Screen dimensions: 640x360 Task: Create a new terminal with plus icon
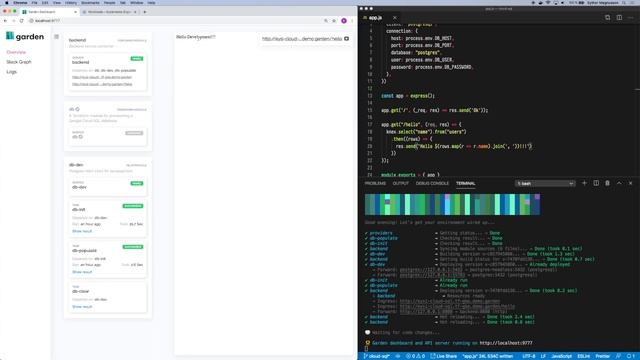tap(584, 183)
